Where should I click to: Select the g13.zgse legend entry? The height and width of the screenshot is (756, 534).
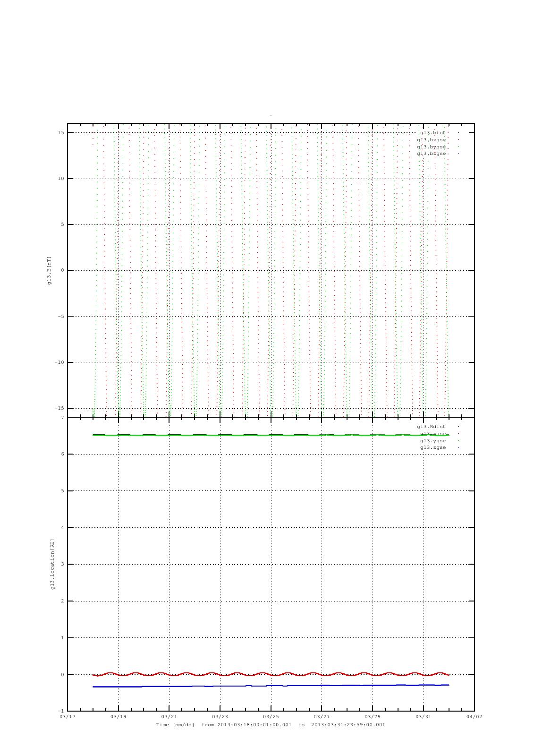point(432,447)
